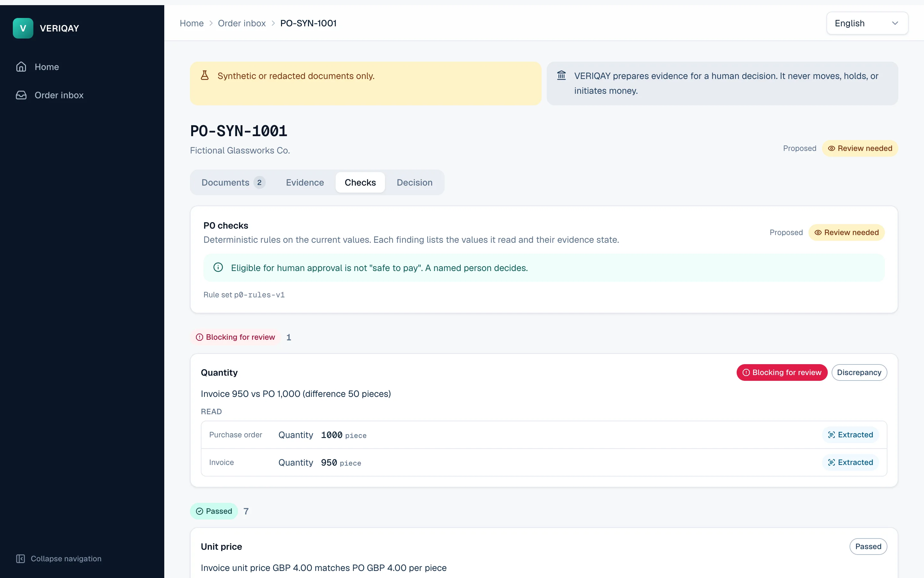Click the Order inbox tray icon
Viewport: 924px width, 578px height.
21,95
